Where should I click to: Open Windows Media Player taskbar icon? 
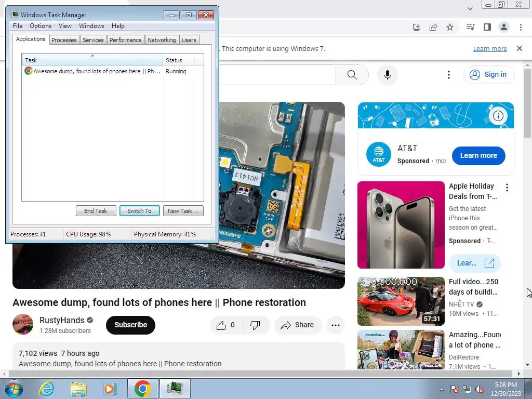point(109,389)
